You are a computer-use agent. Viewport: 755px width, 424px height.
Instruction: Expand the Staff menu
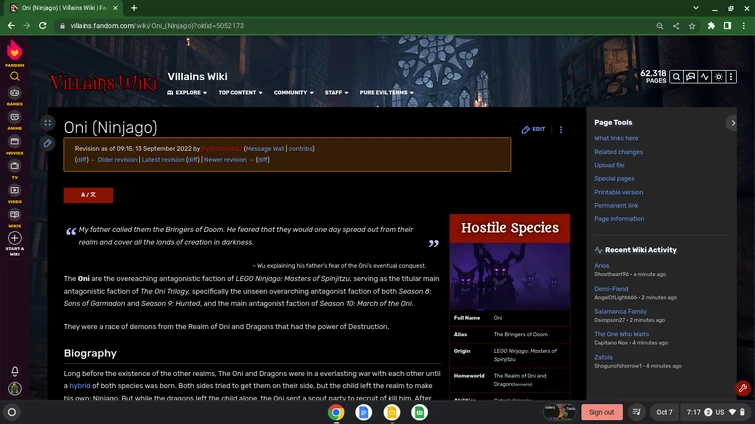[x=336, y=92]
